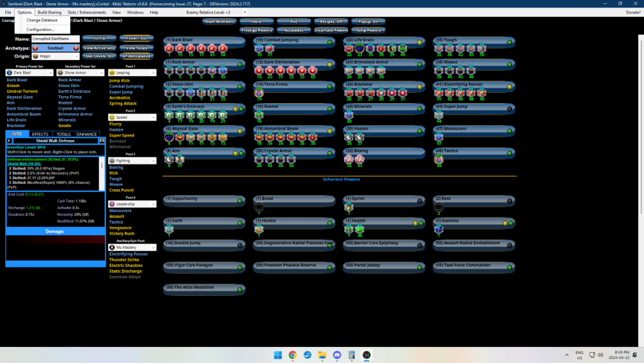Image resolution: width=644 pixels, height=363 pixels.
Task: Open Discord from taskbar
Action: pyautogui.click(x=337, y=355)
